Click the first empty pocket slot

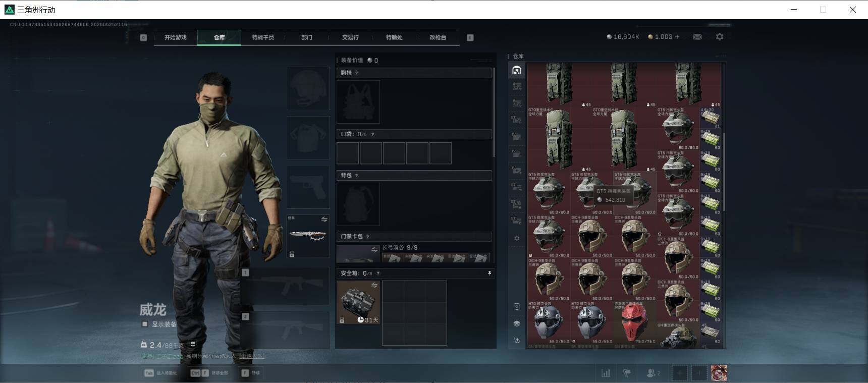(x=348, y=153)
